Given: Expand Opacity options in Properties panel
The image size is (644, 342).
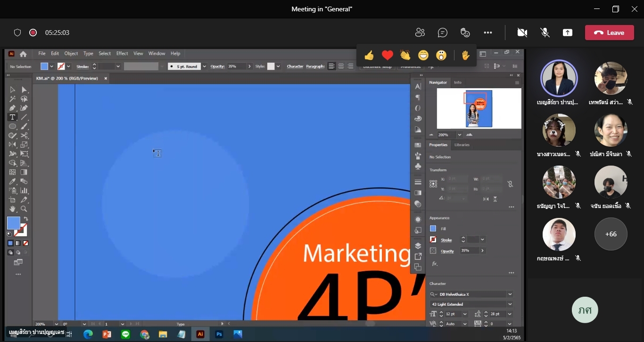Looking at the screenshot, I should coord(482,250).
